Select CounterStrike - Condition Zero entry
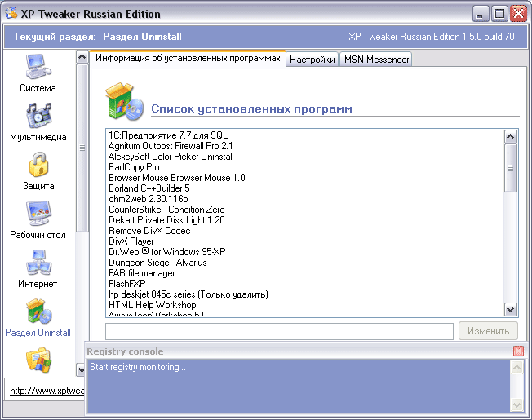This screenshot has height=420, width=532. pos(166,210)
